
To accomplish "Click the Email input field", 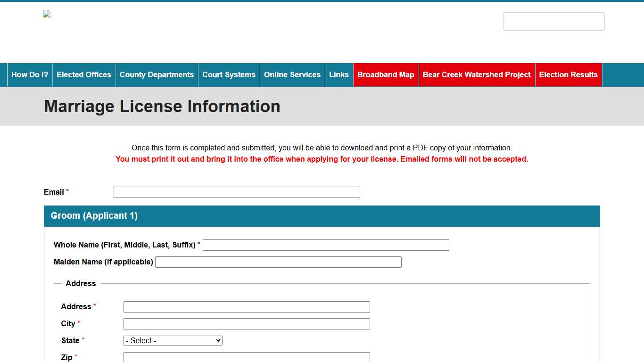I will pyautogui.click(x=237, y=192).
